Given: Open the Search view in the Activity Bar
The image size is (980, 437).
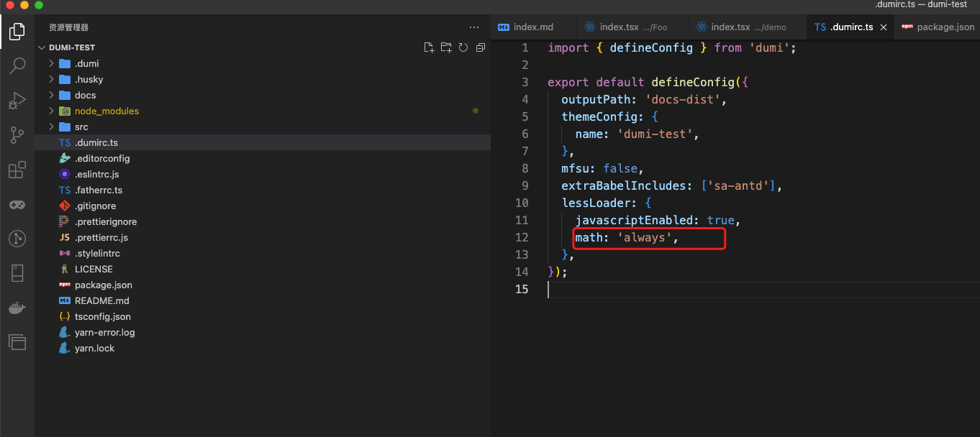Looking at the screenshot, I should pyautogui.click(x=17, y=65).
